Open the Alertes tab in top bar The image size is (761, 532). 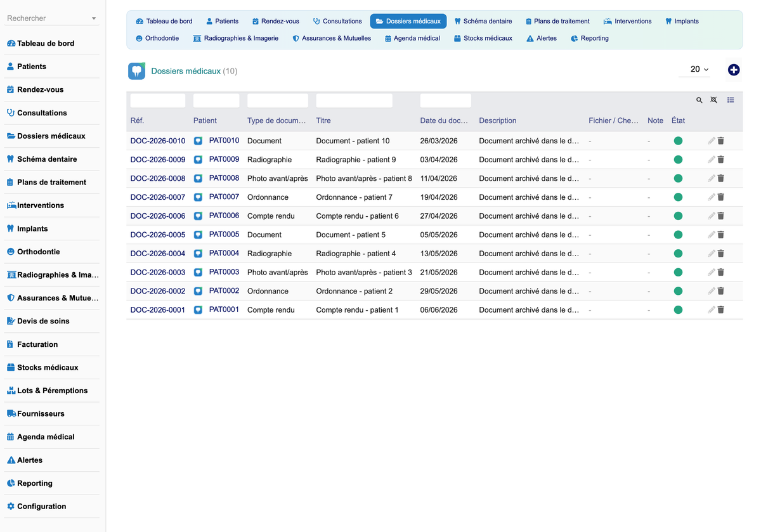pyautogui.click(x=542, y=38)
